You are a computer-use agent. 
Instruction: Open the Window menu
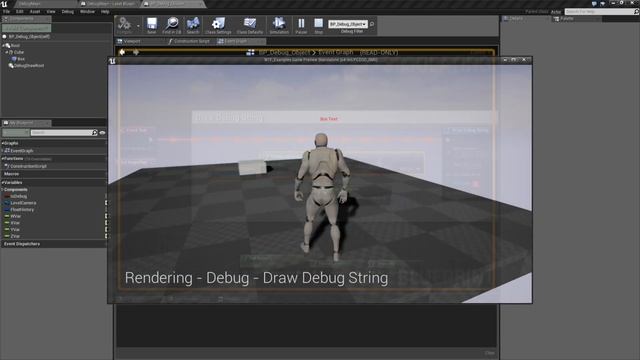87,11
